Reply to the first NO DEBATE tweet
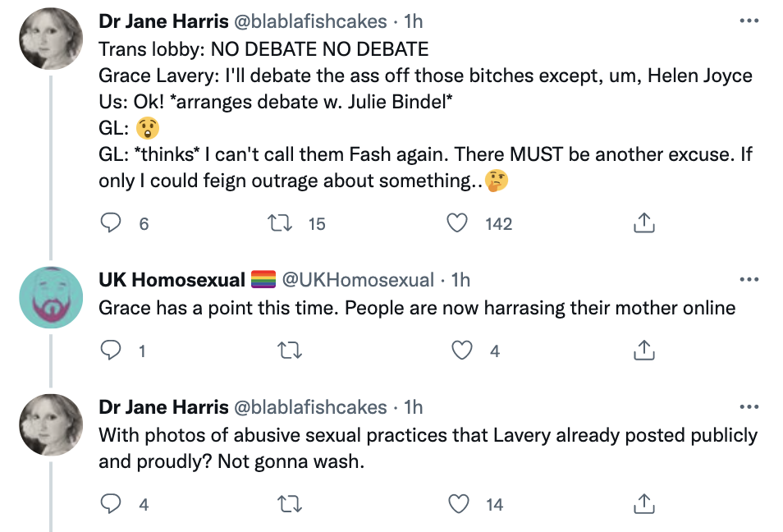Screen dimensions: 783x532 tap(111, 222)
